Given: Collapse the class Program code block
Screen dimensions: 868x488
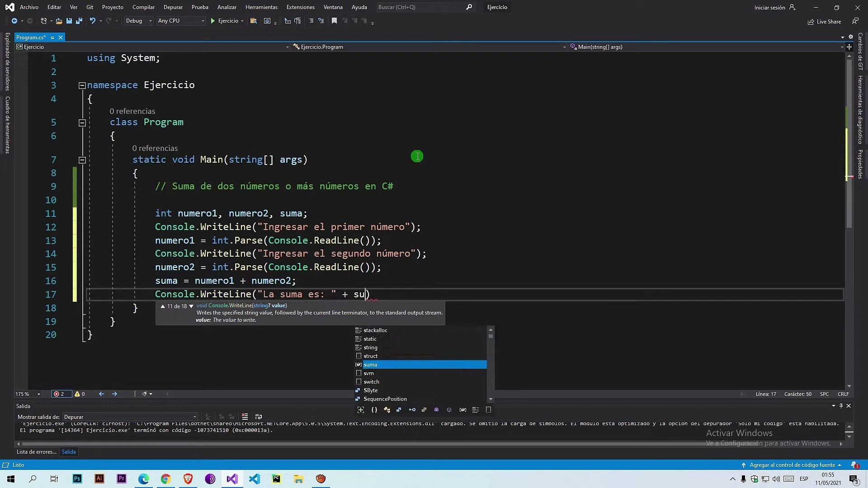Looking at the screenshot, I should coord(82,122).
